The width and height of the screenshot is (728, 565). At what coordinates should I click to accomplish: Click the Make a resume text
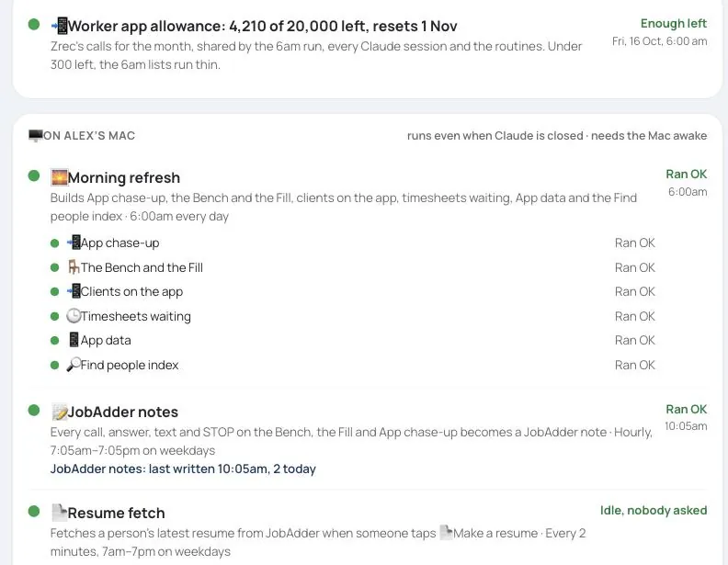click(495, 533)
